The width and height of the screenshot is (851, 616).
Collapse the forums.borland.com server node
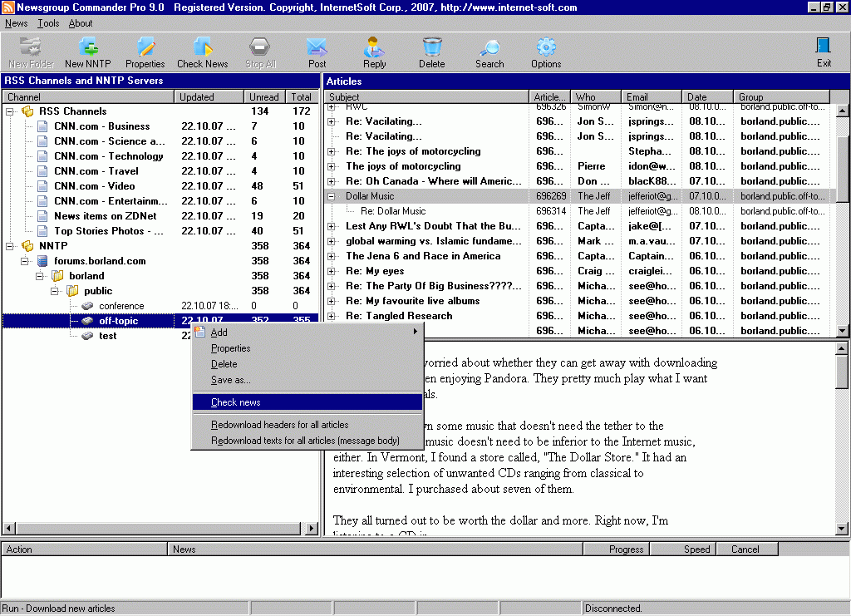pyautogui.click(x=26, y=261)
